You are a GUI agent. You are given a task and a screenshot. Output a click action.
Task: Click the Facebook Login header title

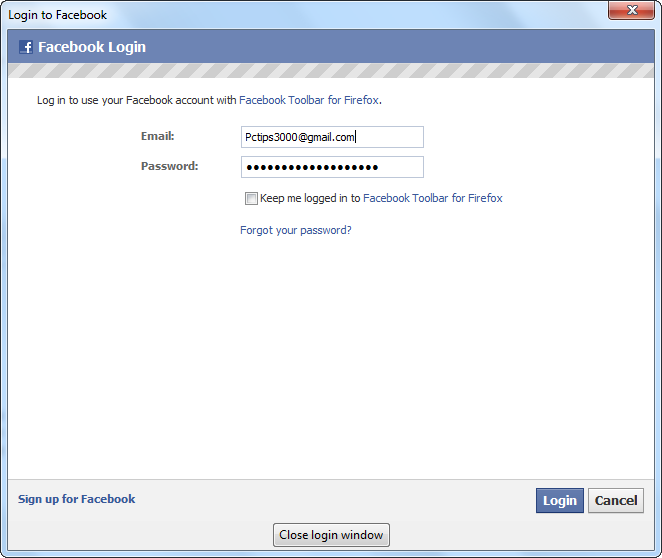click(x=92, y=47)
